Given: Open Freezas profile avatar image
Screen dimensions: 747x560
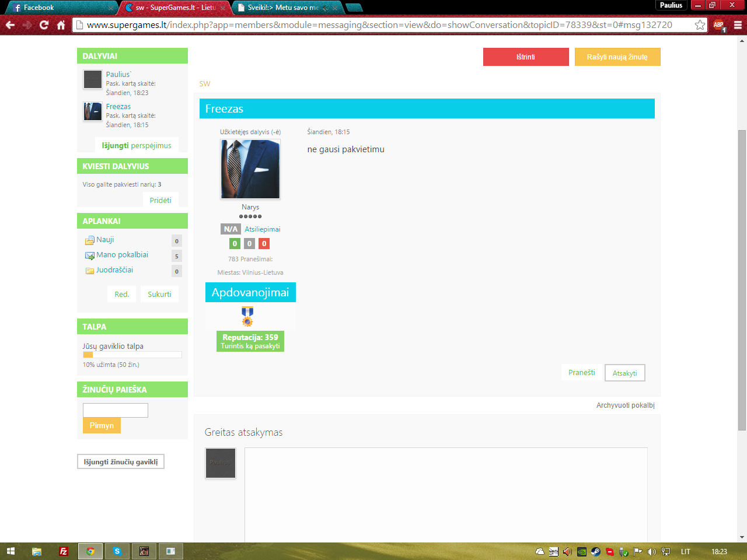Looking at the screenshot, I should [250, 169].
